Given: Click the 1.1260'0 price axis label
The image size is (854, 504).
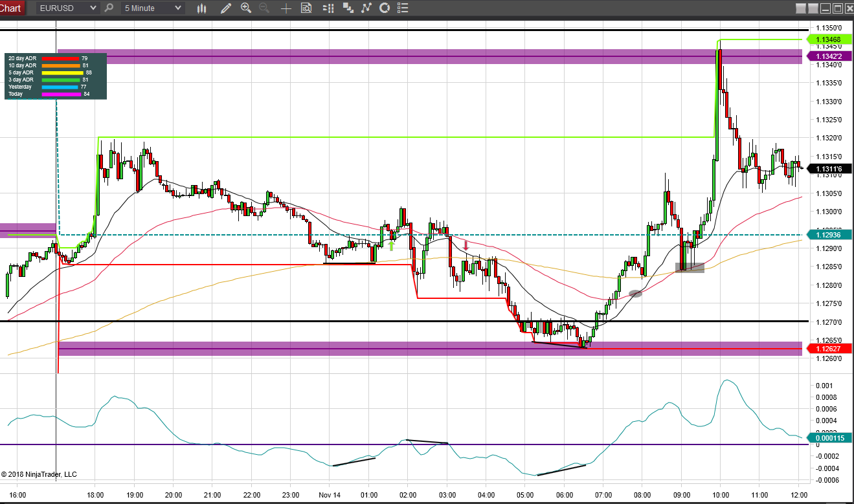Looking at the screenshot, I should [829, 358].
